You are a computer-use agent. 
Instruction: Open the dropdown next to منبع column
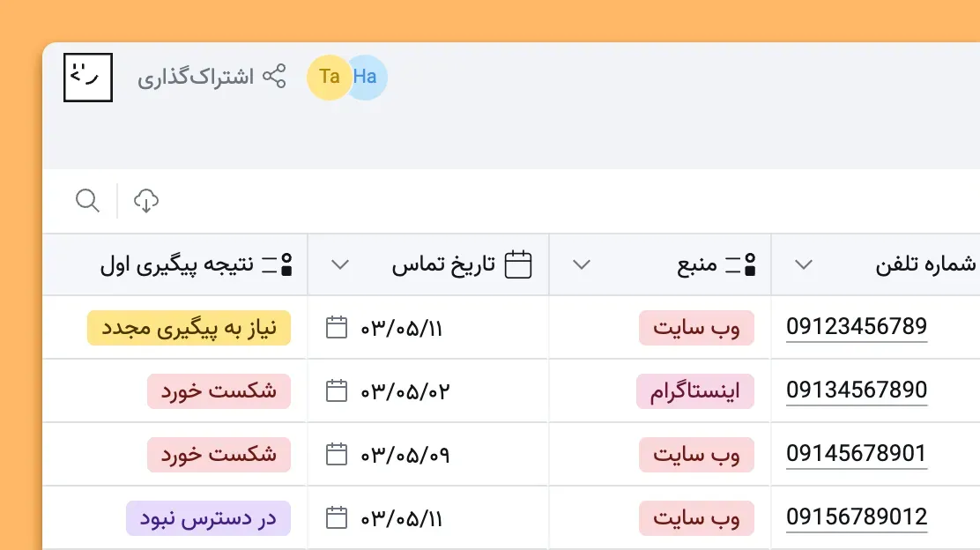point(580,264)
